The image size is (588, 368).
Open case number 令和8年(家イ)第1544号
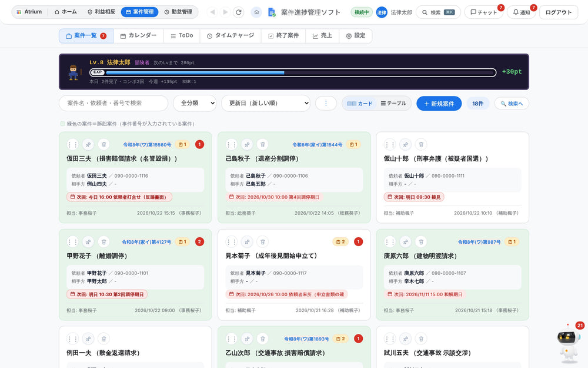click(318, 145)
